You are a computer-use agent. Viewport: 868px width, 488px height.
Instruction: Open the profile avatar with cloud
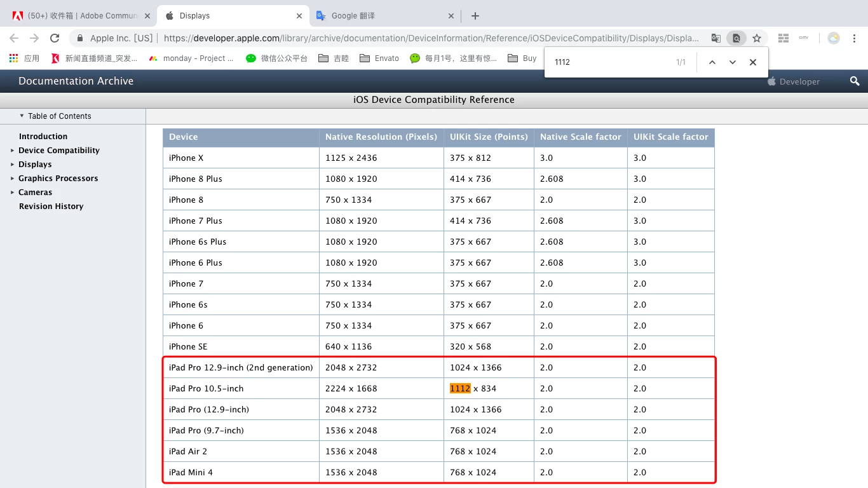click(834, 38)
